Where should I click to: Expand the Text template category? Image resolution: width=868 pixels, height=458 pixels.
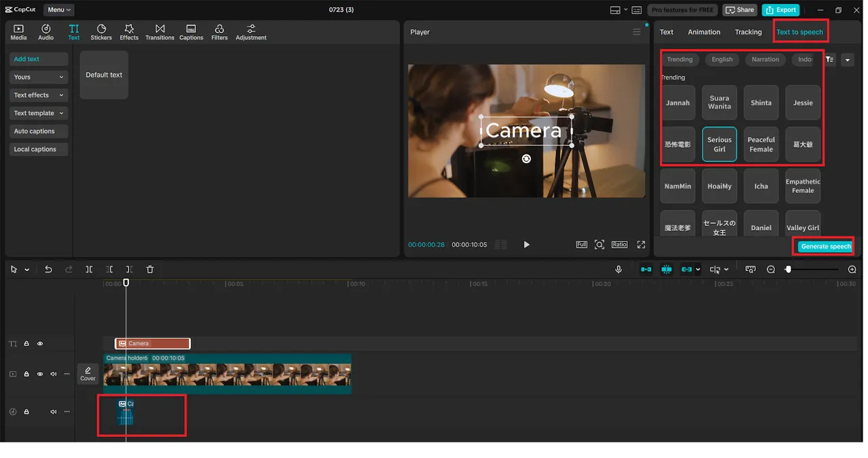tap(39, 113)
